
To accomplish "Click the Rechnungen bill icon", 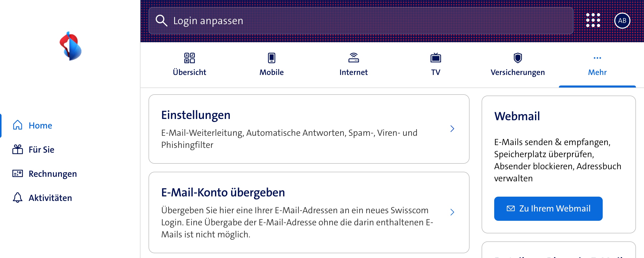I will click(x=18, y=174).
